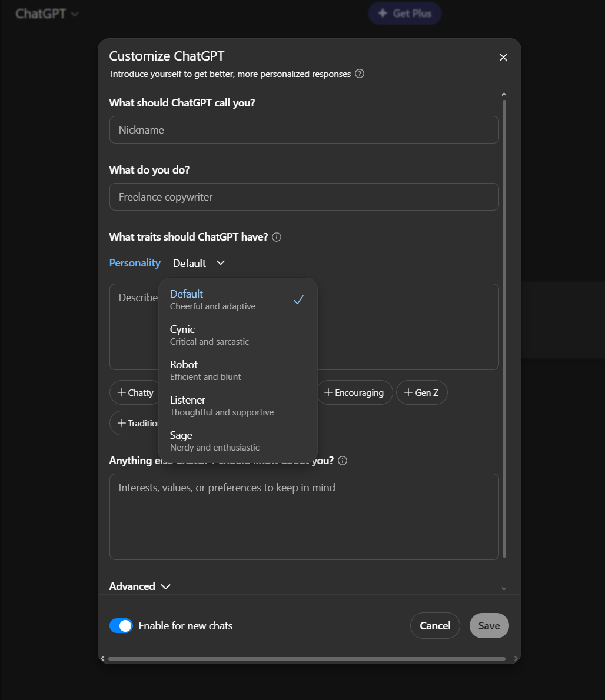This screenshot has height=700, width=605.
Task: Collapse the Personality Default dropdown
Action: 198,263
